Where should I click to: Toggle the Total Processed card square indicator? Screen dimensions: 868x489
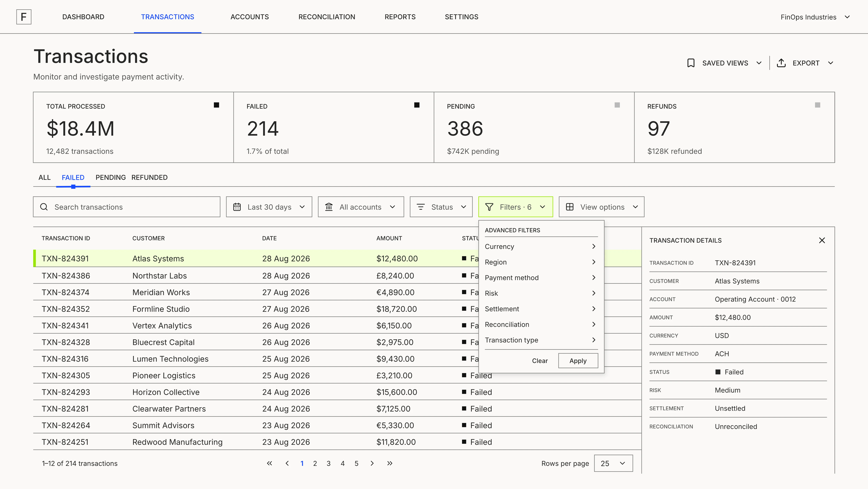tap(216, 105)
